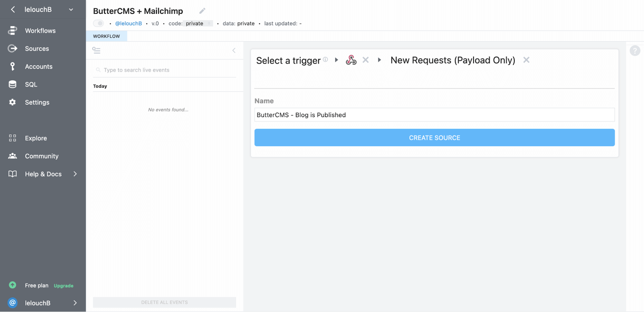Edit workflow title with the pencil icon
This screenshot has width=644, height=312.
pos(202,11)
